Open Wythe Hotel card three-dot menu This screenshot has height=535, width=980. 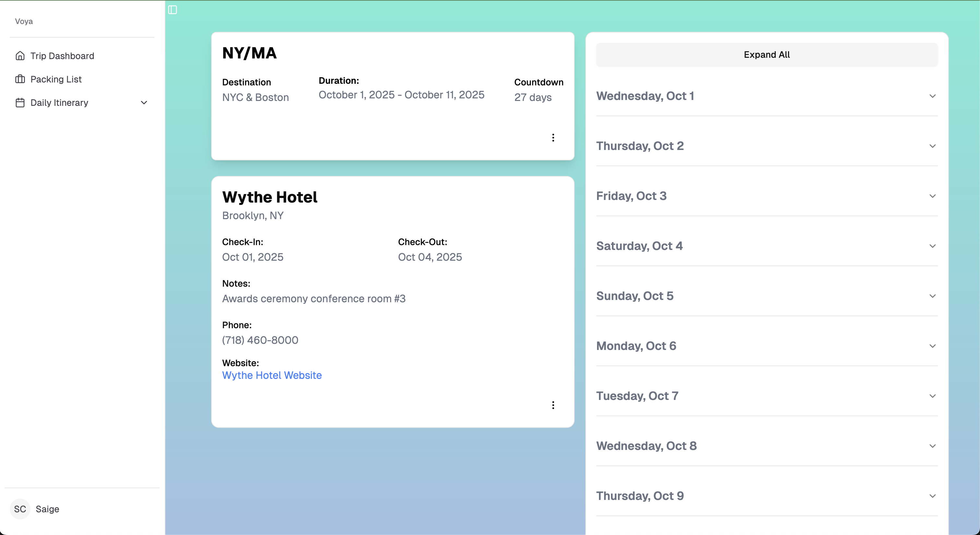point(553,405)
